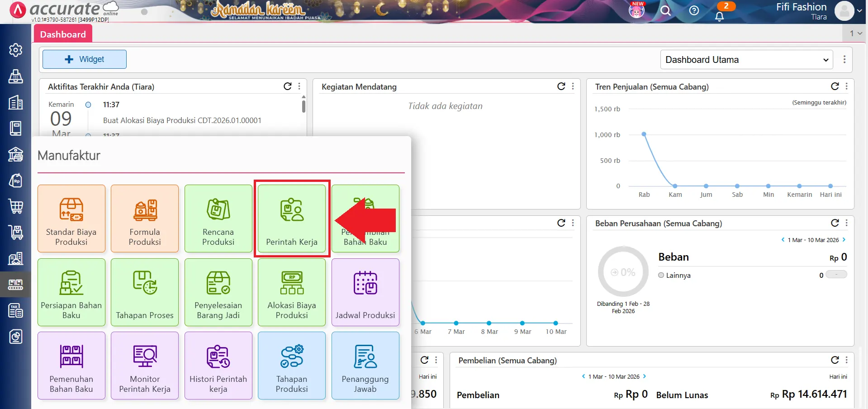Toggle the Lainnya legend radio circle
This screenshot has width=868, height=409.
(x=661, y=275)
